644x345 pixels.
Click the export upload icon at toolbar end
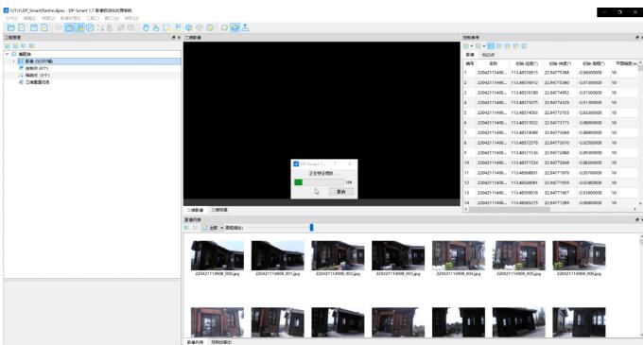coord(245,27)
